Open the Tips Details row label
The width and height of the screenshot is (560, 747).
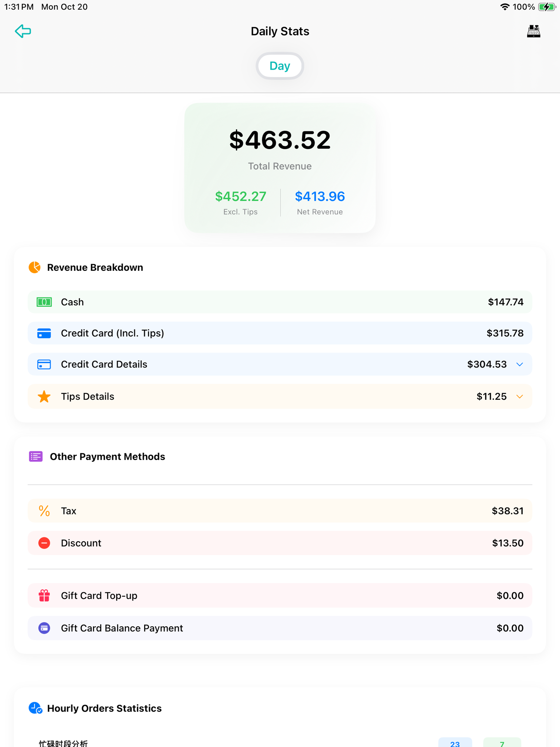87,397
